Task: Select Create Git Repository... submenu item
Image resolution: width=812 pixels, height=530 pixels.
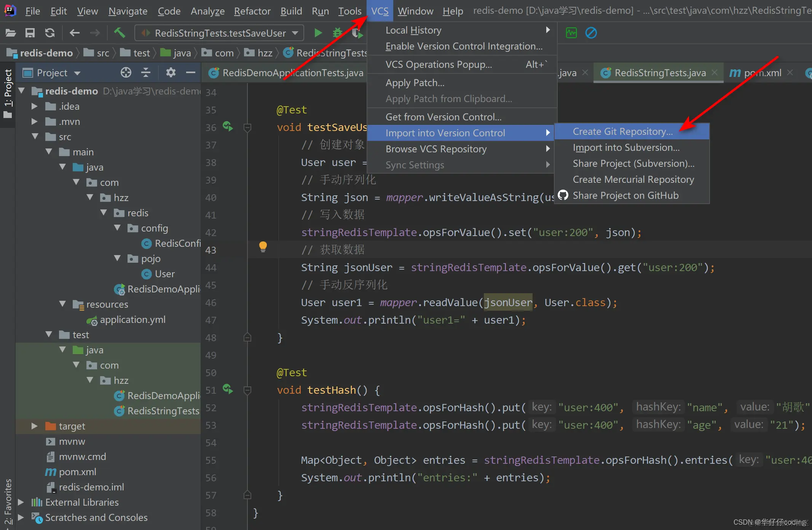Action: 632,131
